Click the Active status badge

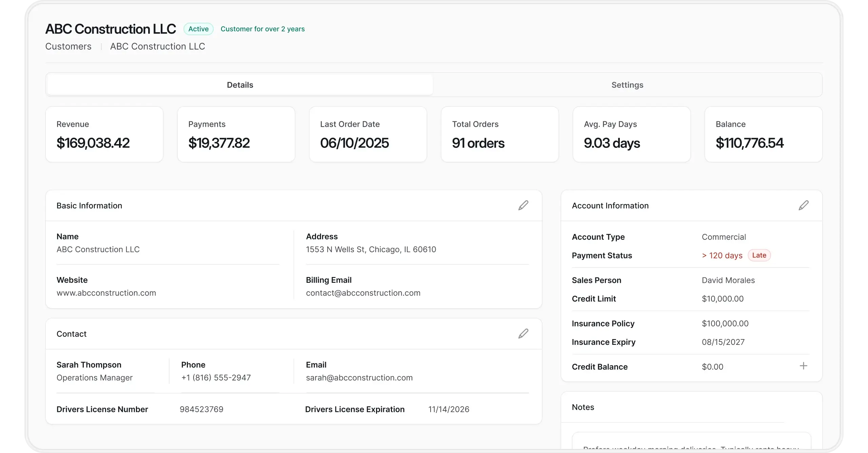click(x=198, y=29)
